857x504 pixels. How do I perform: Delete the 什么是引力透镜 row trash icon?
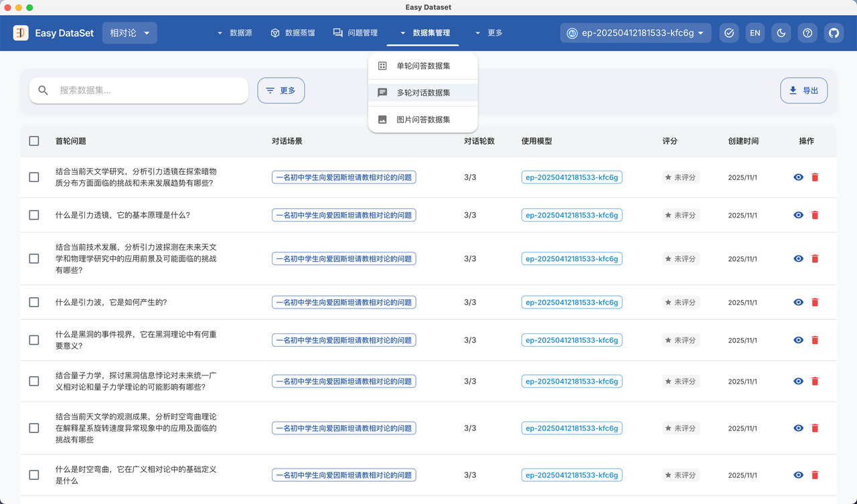815,215
